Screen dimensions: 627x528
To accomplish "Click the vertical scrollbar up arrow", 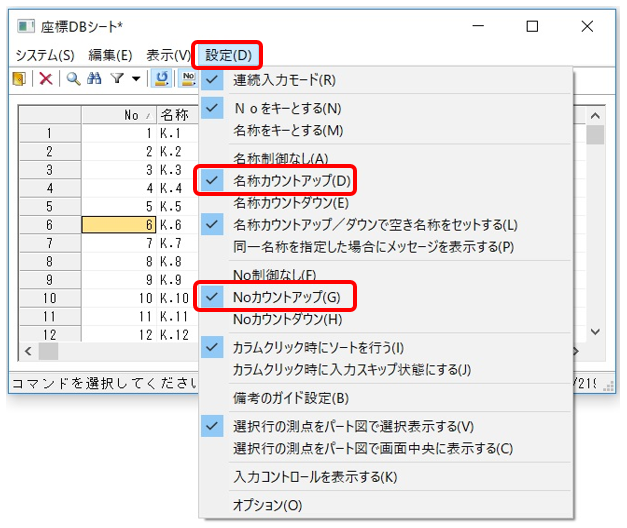I will [595, 116].
